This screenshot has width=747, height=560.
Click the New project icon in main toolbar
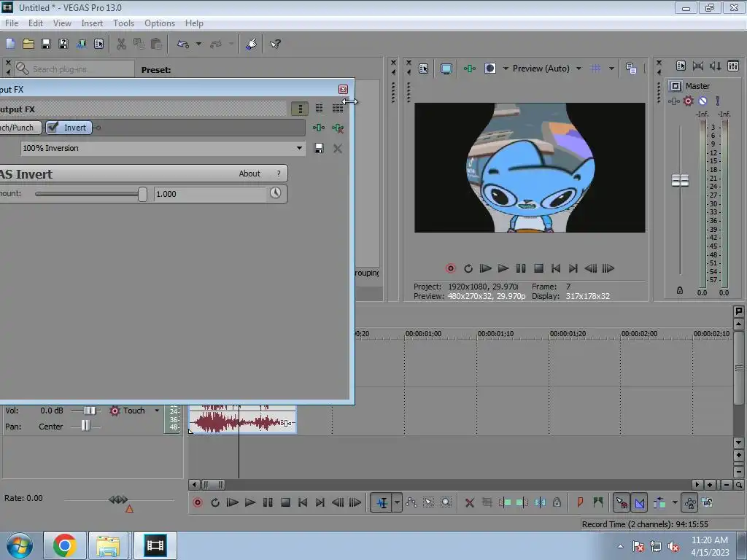10,44
